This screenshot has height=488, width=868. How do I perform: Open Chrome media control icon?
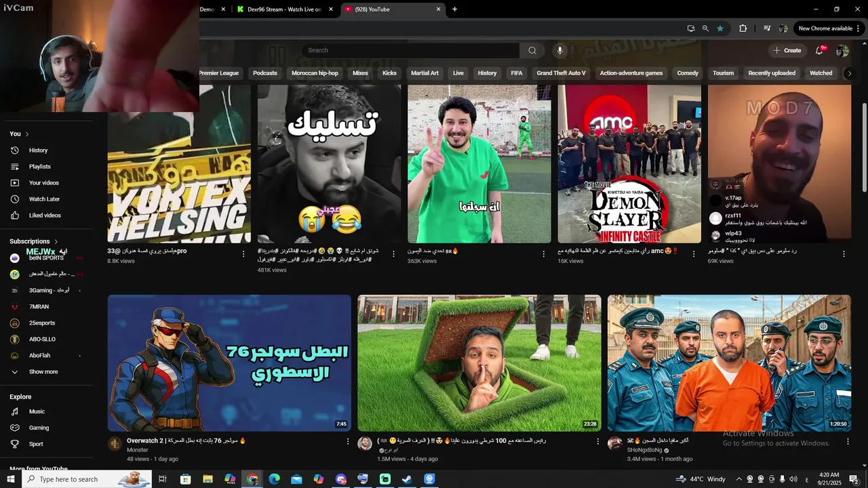(x=767, y=28)
